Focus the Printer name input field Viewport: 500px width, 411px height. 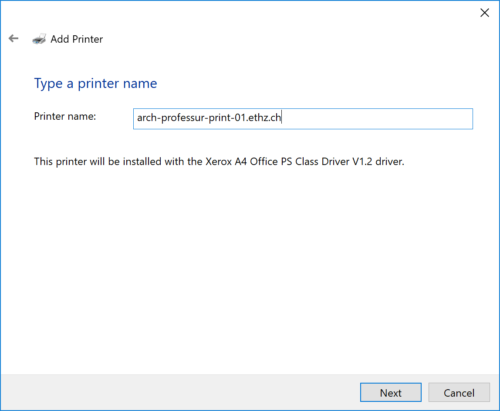[x=303, y=119]
